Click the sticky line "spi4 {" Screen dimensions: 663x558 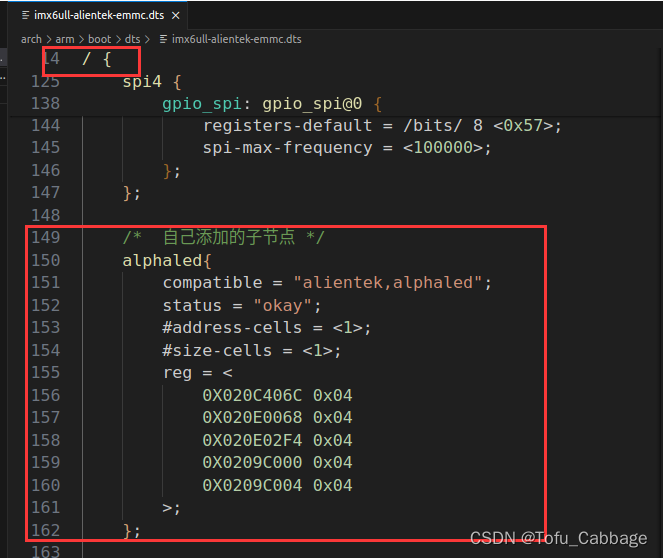tap(152, 82)
